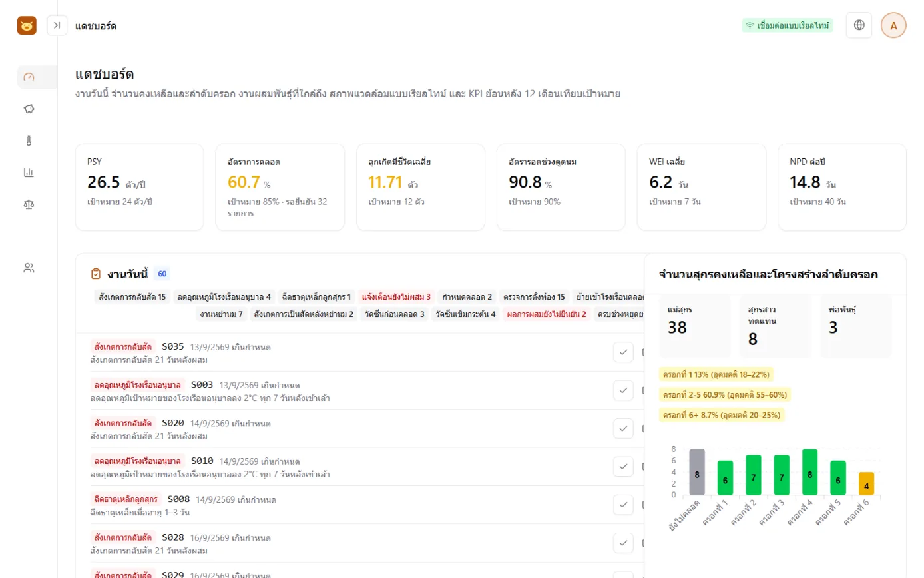Open the users sidebar icon
Screen dimensions: 924x578
(x=29, y=268)
